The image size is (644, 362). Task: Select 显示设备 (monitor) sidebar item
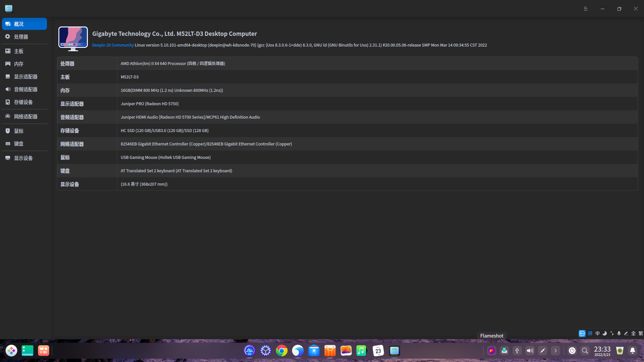tap(23, 158)
